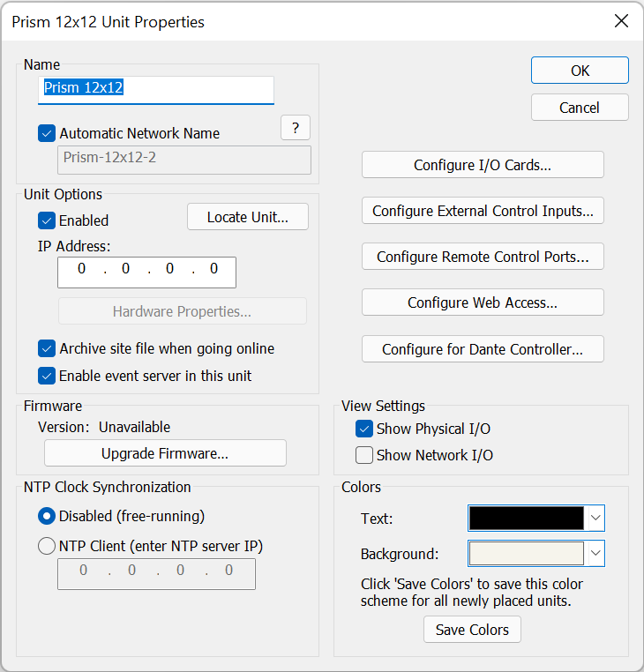This screenshot has width=644, height=672.
Task: Click the beige Background color swatch
Action: 527,553
